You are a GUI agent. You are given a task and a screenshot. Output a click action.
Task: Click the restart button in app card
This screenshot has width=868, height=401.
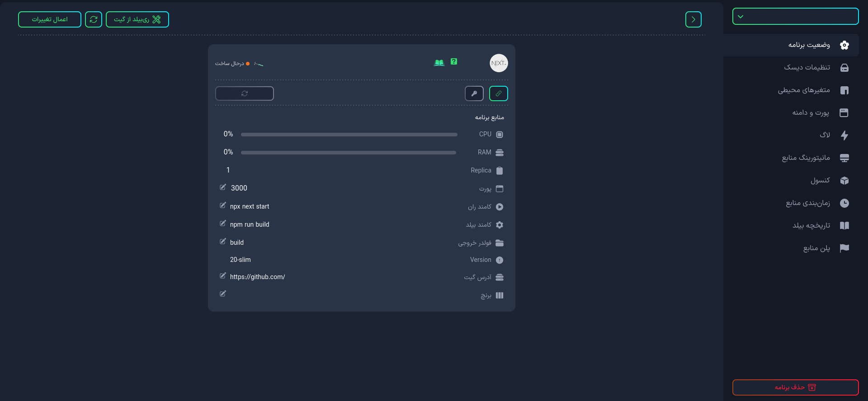245,93
